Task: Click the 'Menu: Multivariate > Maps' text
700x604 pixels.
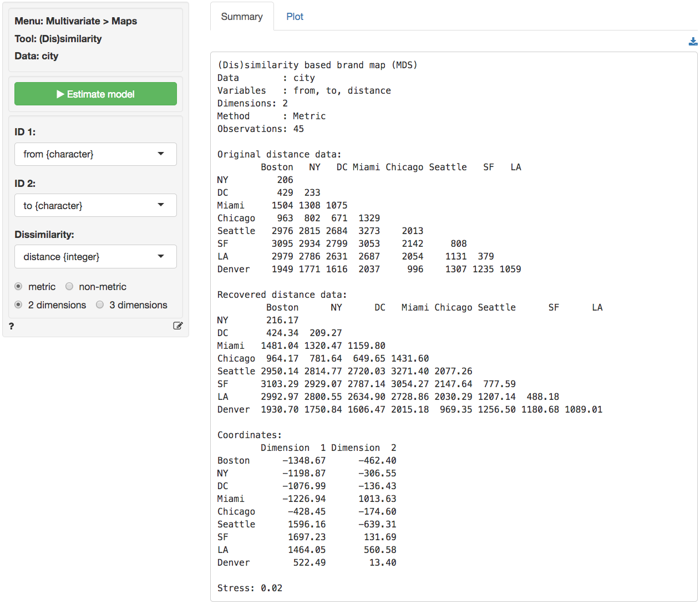Action: 75,21
